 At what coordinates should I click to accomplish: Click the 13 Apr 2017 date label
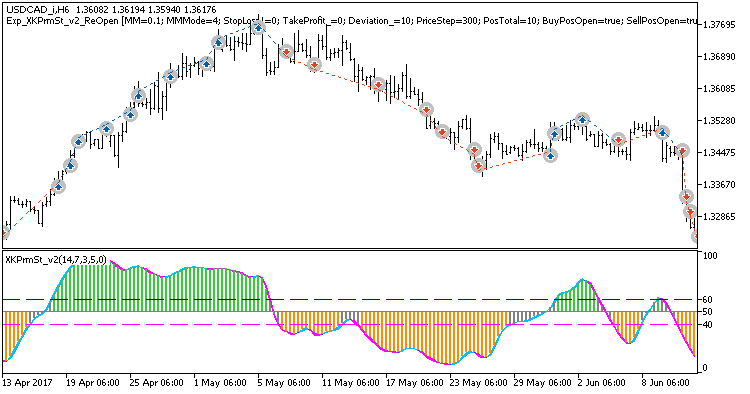(27, 383)
